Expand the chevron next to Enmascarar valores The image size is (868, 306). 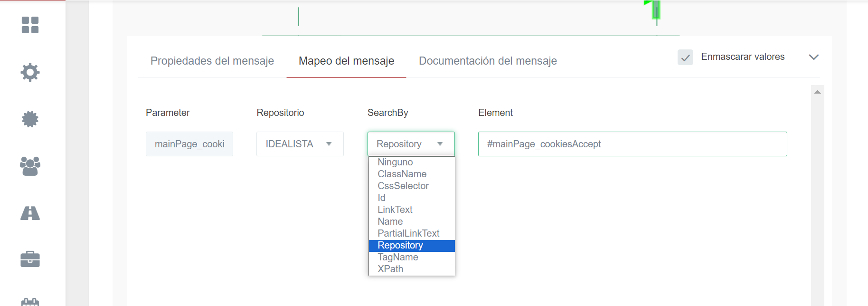coord(813,57)
